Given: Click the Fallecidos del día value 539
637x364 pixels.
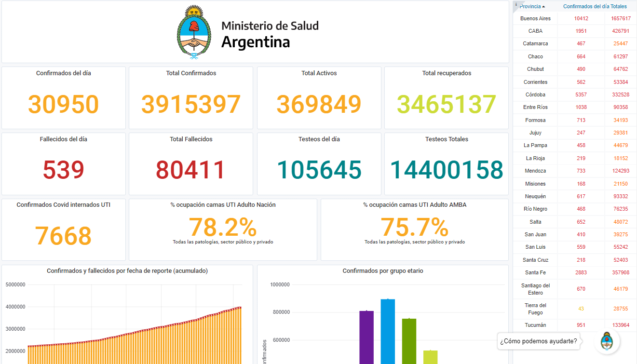Looking at the screenshot, I should 63,170.
